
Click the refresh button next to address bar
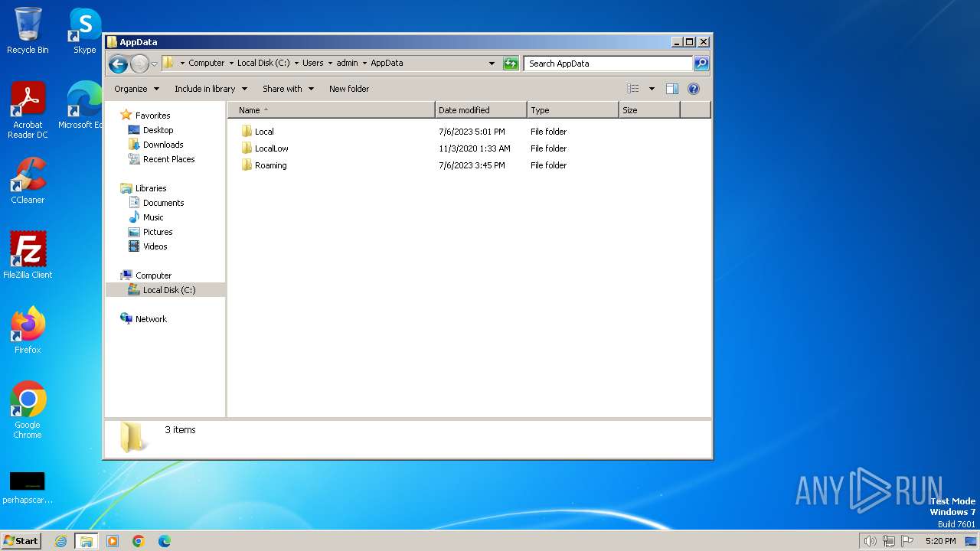pyautogui.click(x=511, y=64)
